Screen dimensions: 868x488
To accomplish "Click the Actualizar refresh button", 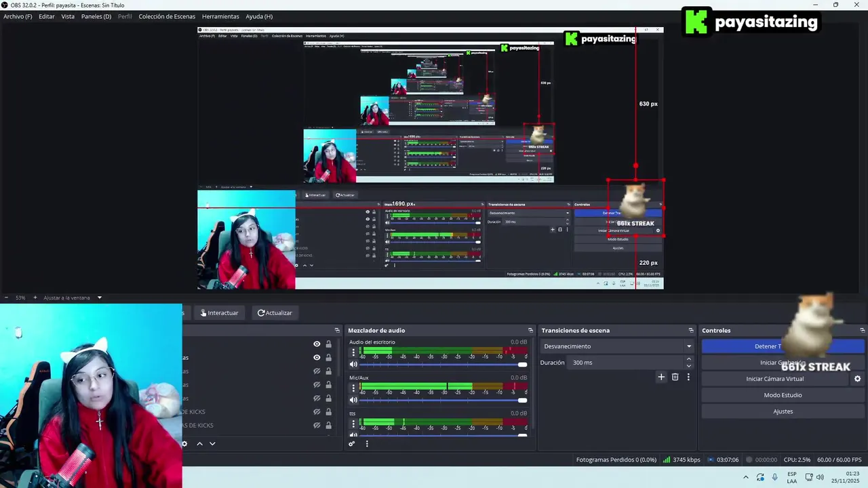I will [275, 312].
